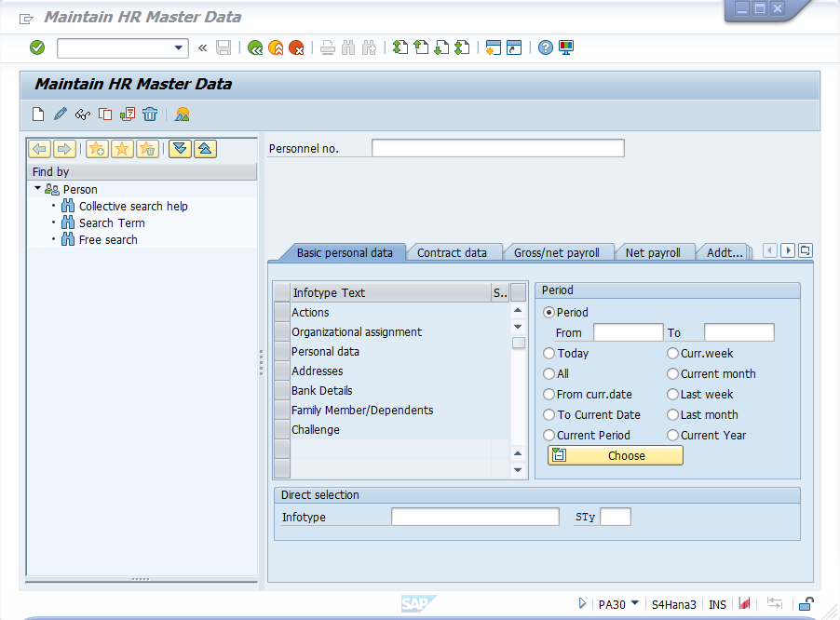The height and width of the screenshot is (620, 840).
Task: Switch to the Contract data tab
Action: pyautogui.click(x=454, y=251)
